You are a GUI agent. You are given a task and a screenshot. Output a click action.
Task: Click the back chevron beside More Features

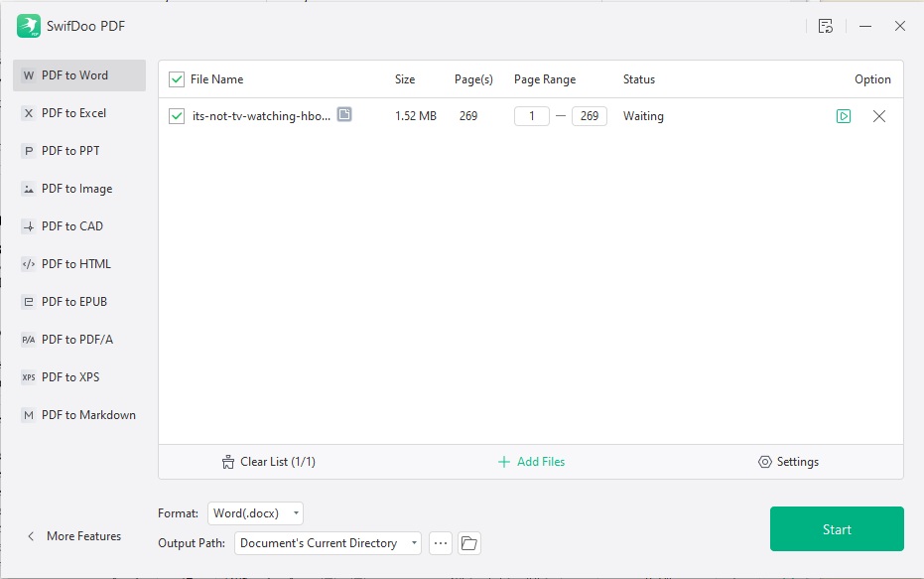[x=31, y=536]
